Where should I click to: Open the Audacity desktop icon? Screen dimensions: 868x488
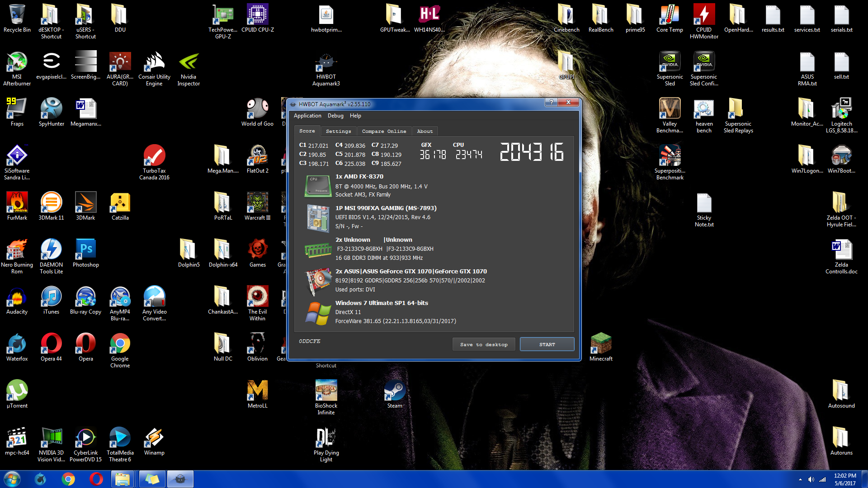point(17,300)
